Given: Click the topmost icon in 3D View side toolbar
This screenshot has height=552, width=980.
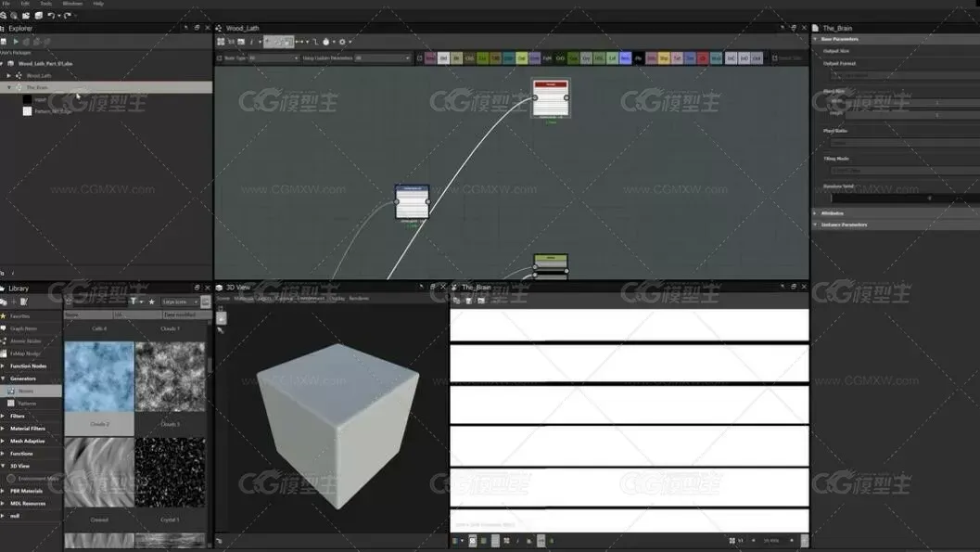Looking at the screenshot, I should click(221, 308).
